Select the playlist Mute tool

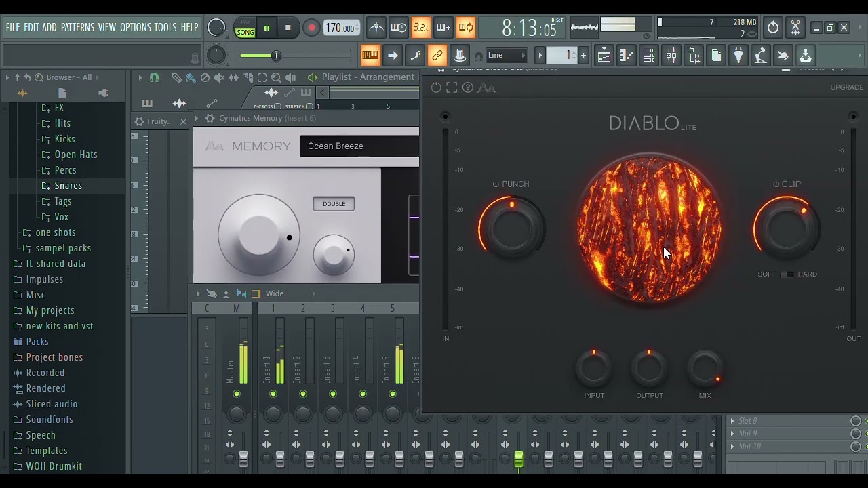coord(219,78)
